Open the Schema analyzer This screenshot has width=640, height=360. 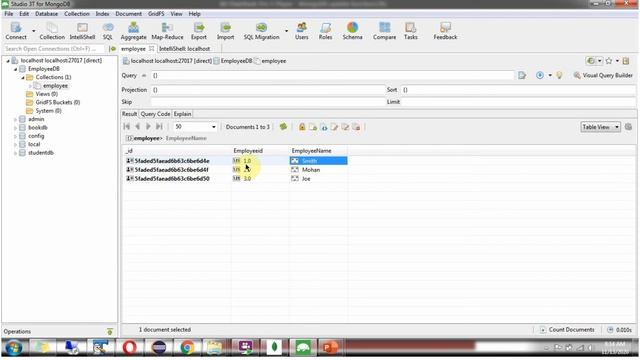pyautogui.click(x=352, y=31)
